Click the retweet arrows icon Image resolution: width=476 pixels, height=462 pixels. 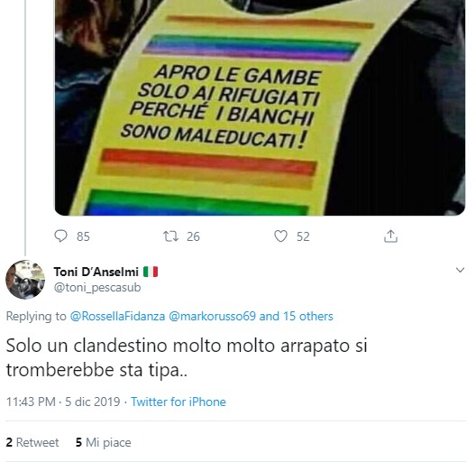[x=170, y=236]
